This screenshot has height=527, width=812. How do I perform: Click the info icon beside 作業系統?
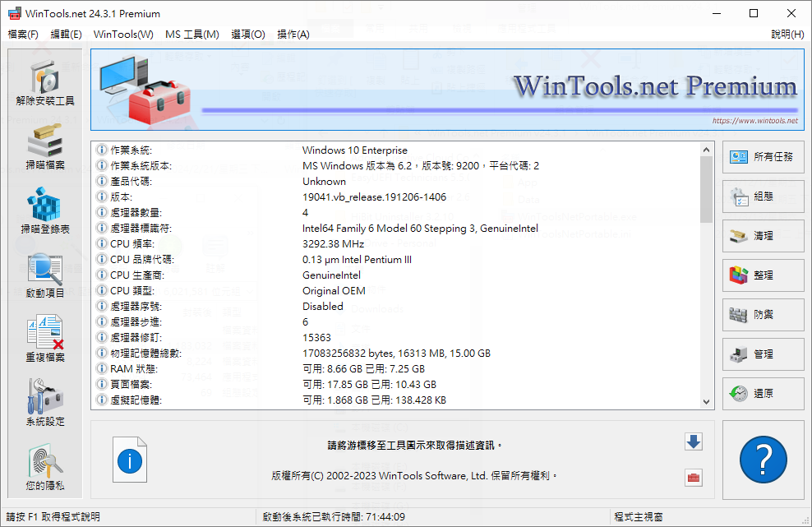click(x=102, y=150)
